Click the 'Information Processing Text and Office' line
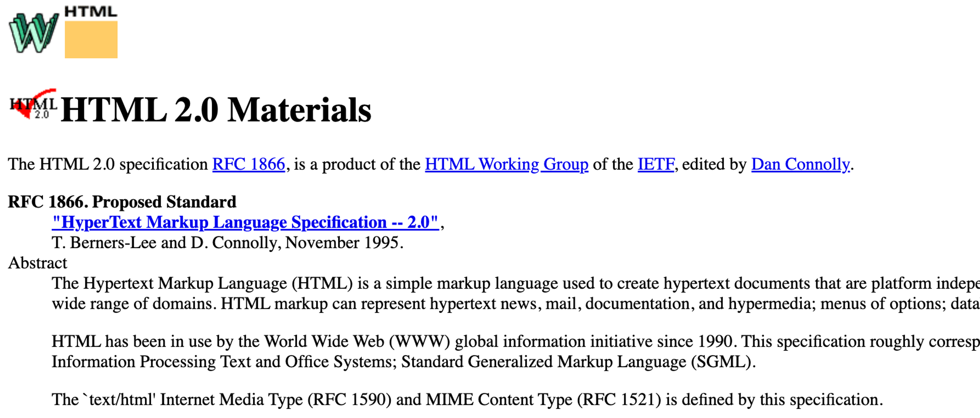The width and height of the screenshot is (980, 418). click(403, 362)
